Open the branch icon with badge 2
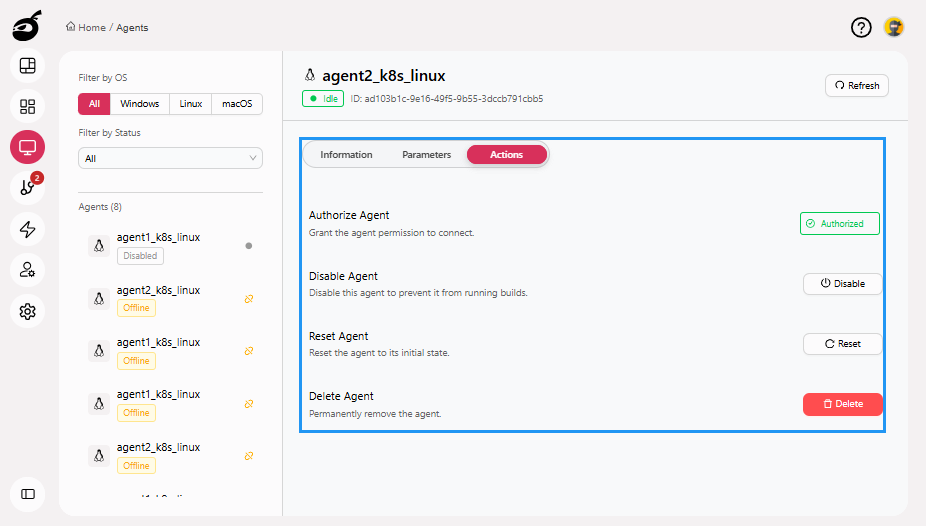The image size is (926, 526). point(28,188)
